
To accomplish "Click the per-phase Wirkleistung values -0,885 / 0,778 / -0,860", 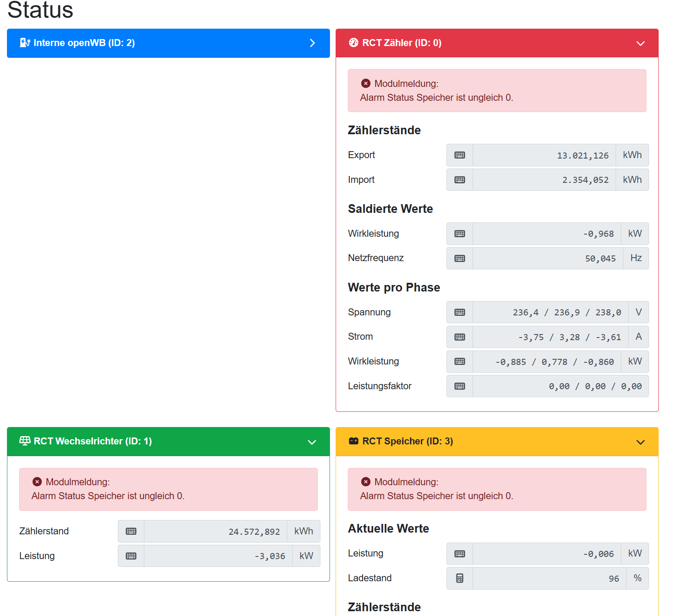I will point(546,361).
